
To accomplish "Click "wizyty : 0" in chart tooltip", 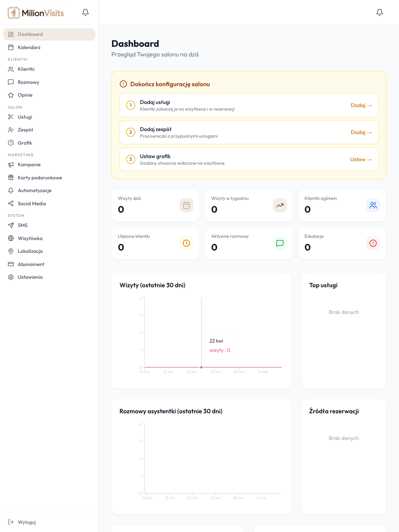I will tap(220, 350).
